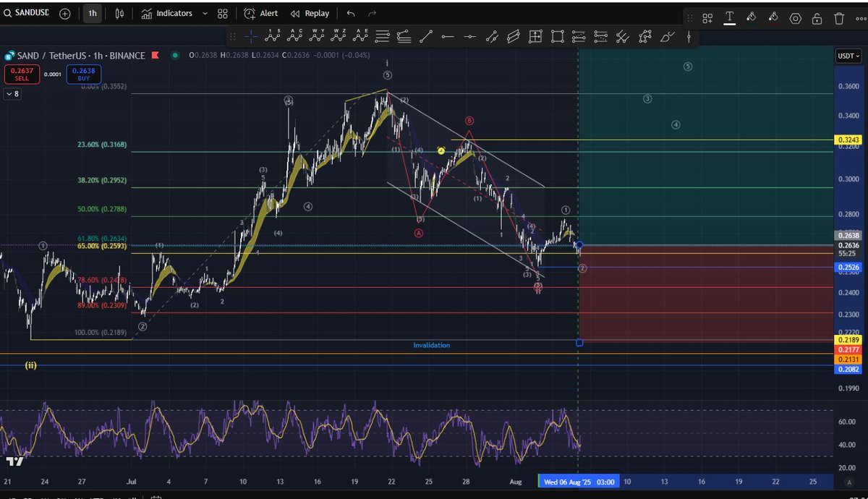Delete the selected drawing

(839, 18)
